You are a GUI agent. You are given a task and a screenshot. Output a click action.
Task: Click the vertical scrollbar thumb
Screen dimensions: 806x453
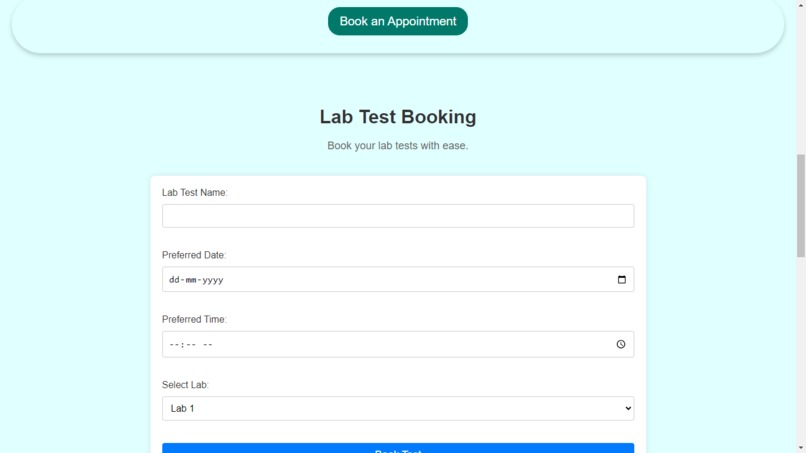801,206
